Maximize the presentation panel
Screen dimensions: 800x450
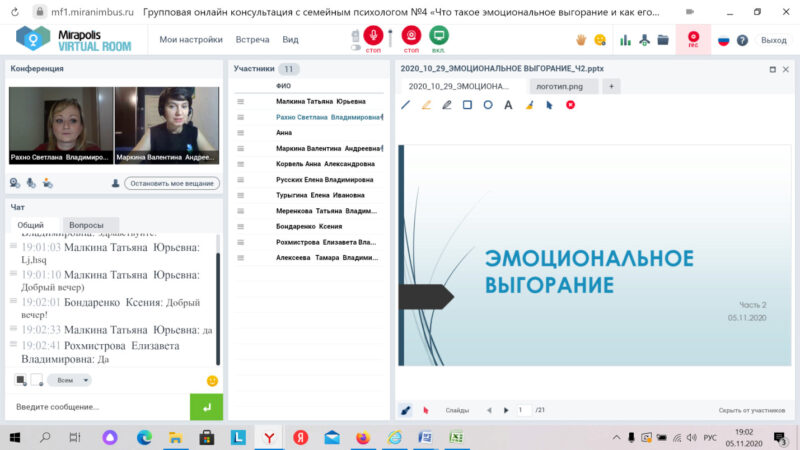pos(772,69)
